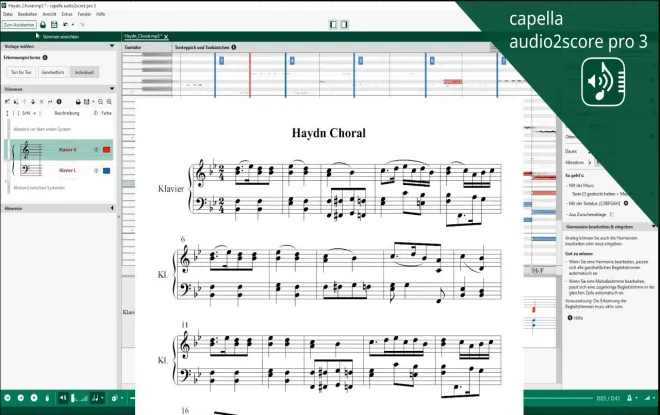Click the play button in bottom bar

pyautogui.click(x=34, y=398)
